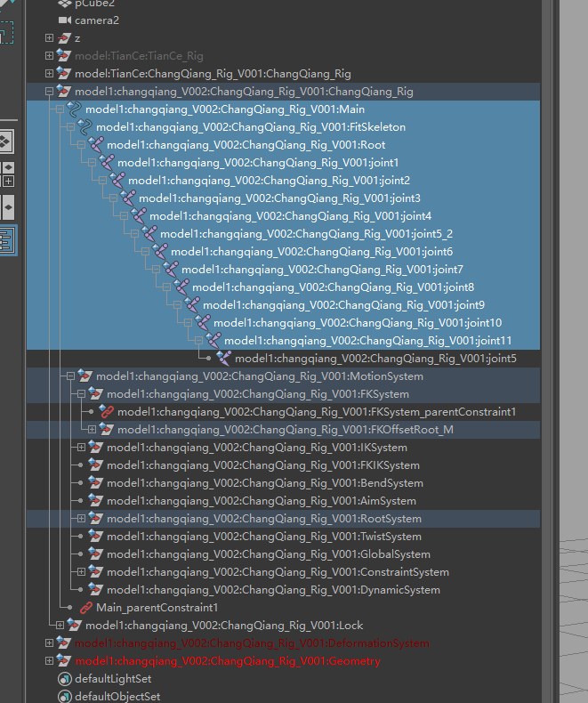This screenshot has width=588, height=703.
Task: Click the icon of model1 ChangQiang_Rig top group
Action: point(64,92)
